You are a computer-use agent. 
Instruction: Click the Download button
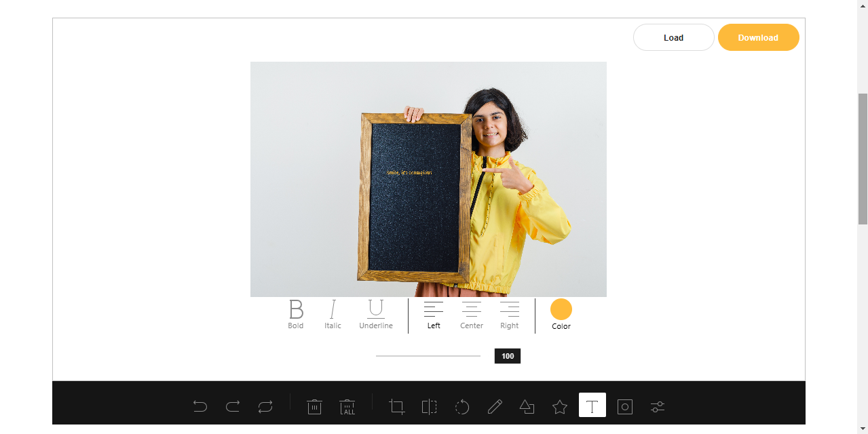(759, 37)
